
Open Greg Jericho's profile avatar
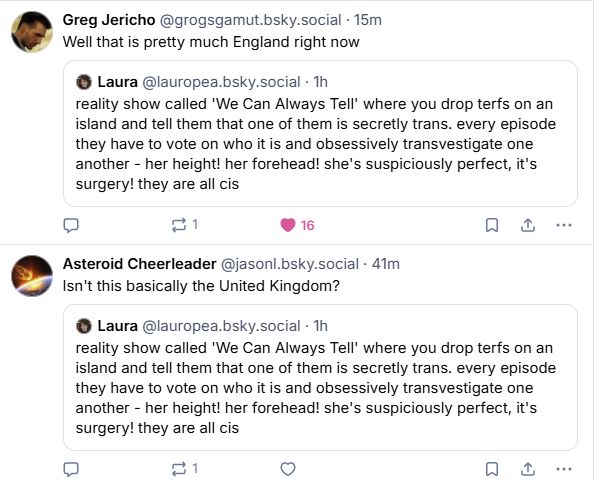tap(32, 32)
